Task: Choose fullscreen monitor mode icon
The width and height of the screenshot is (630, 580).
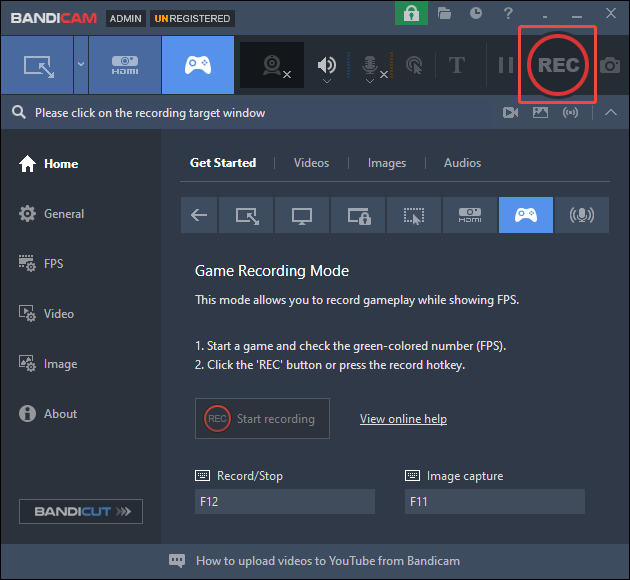Action: [302, 215]
